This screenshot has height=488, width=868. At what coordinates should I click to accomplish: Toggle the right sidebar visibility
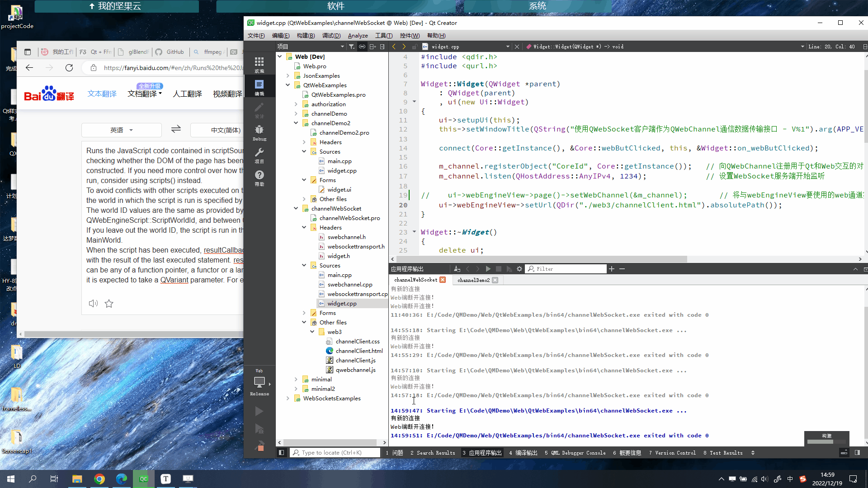857,452
